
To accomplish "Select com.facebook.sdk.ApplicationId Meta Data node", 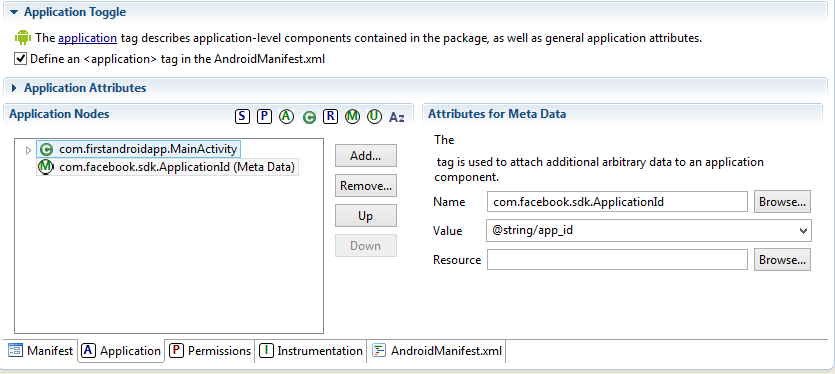I will point(167,167).
